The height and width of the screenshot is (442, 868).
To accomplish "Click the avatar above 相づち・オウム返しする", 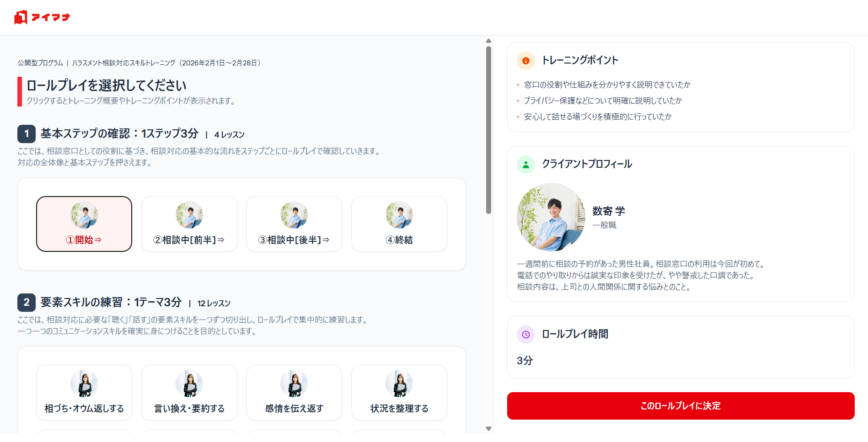I will click(84, 383).
